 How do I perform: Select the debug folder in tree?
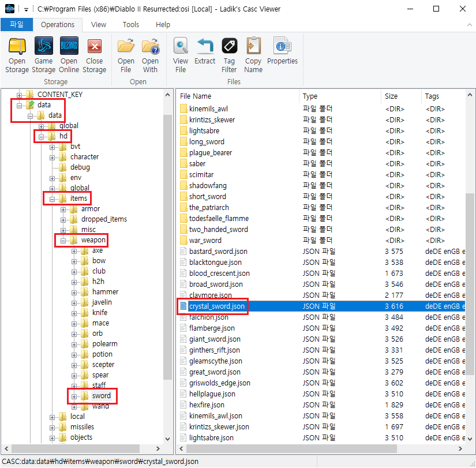pyautogui.click(x=80, y=167)
